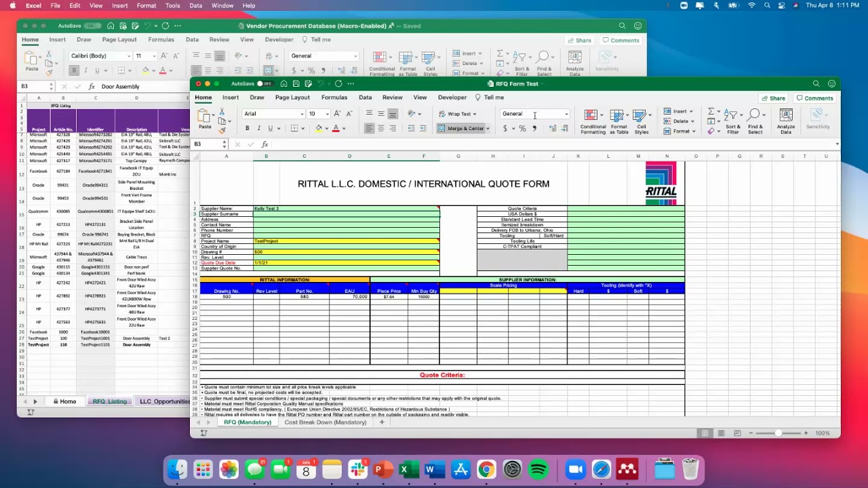Open Sort & Filter in RFQ Form Test
The width and height of the screenshot is (868, 488).
click(733, 121)
